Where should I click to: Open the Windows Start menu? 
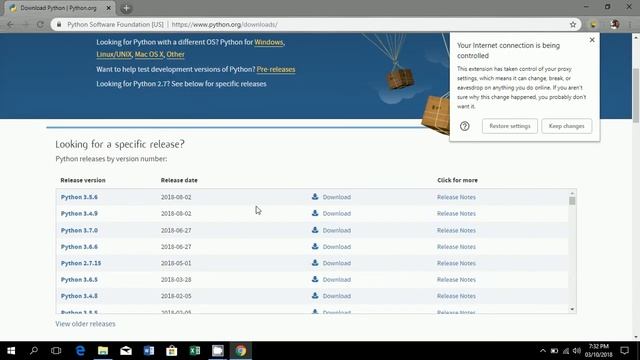(11, 351)
